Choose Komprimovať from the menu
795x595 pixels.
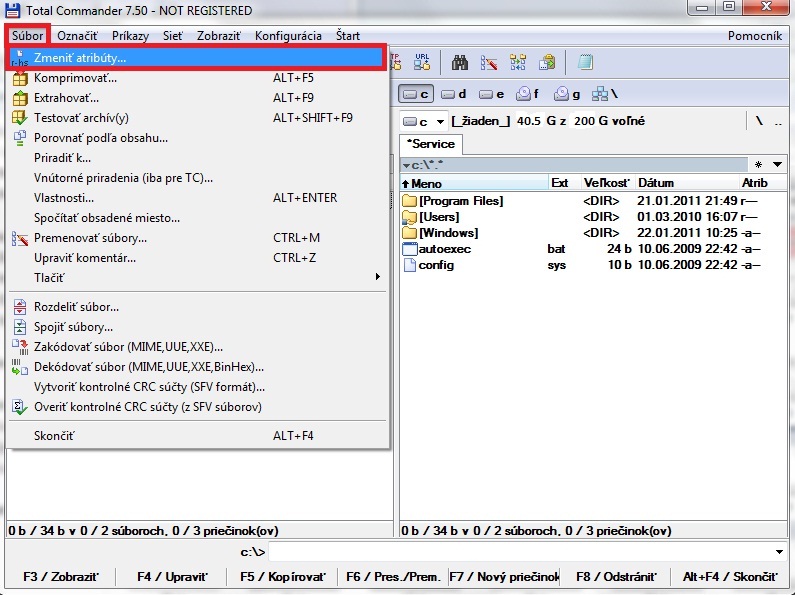point(197,78)
